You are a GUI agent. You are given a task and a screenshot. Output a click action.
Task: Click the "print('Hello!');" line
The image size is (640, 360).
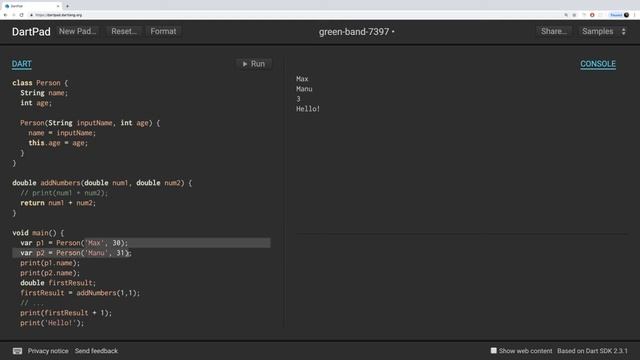coord(52,323)
